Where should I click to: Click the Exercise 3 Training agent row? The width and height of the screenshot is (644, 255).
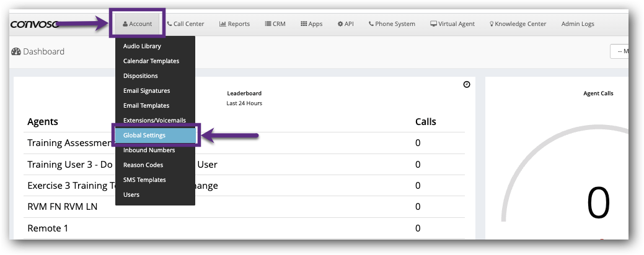pos(244,186)
